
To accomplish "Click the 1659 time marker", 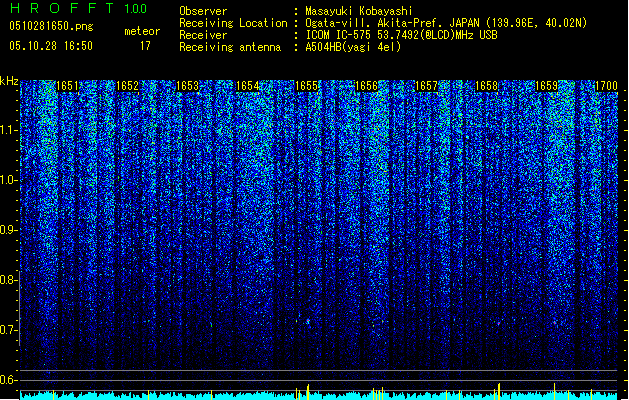I will [546, 86].
